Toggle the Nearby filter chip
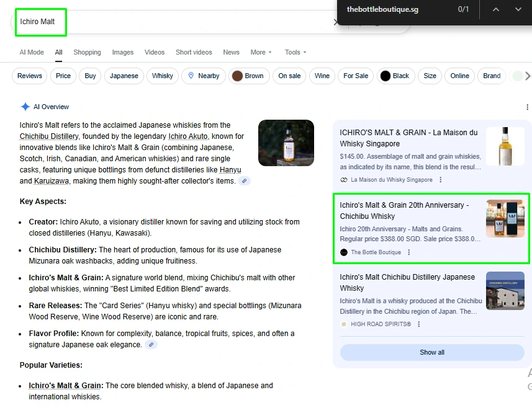532x408 pixels. (203, 76)
